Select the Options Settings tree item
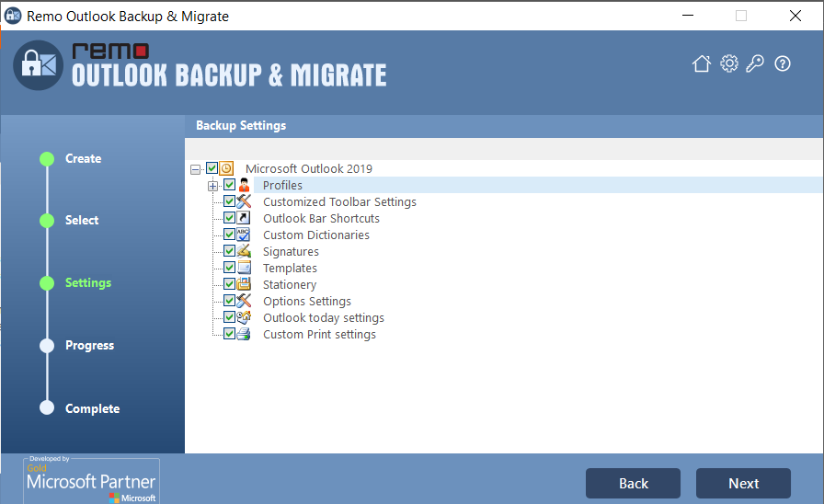 tap(306, 302)
